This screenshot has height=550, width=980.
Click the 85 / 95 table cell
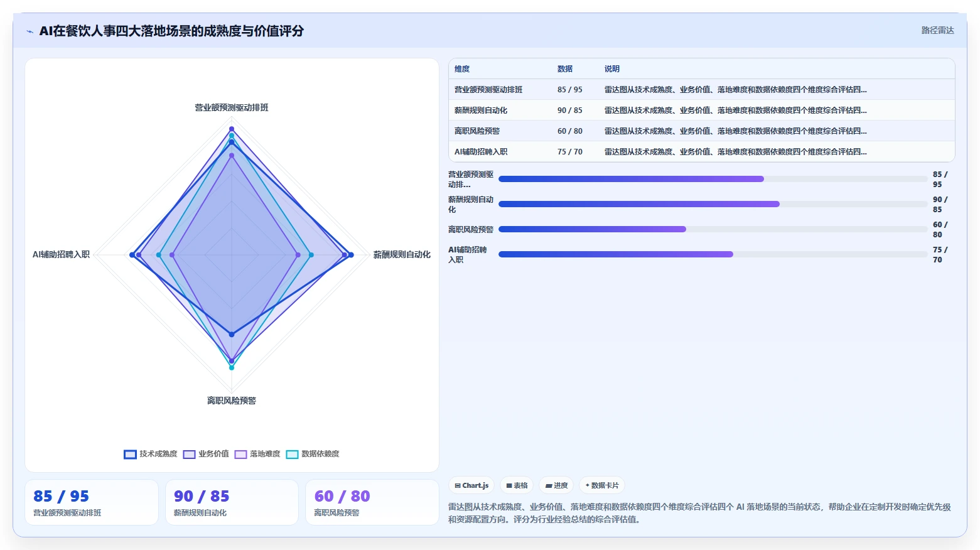(x=569, y=90)
